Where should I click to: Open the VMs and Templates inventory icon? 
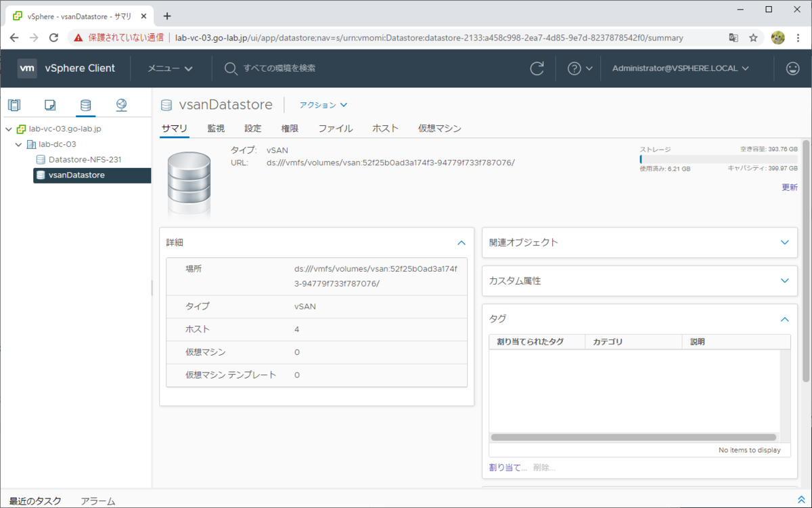coord(50,105)
